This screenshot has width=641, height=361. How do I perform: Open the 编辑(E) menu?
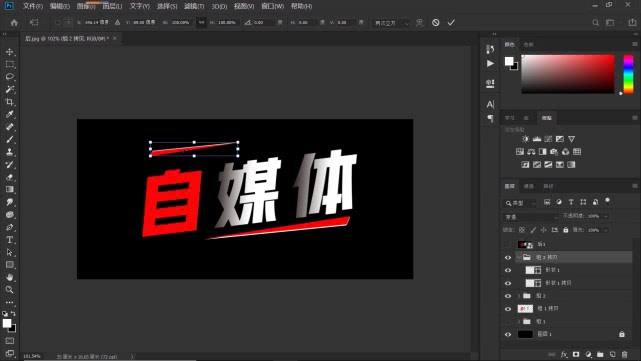coord(59,6)
